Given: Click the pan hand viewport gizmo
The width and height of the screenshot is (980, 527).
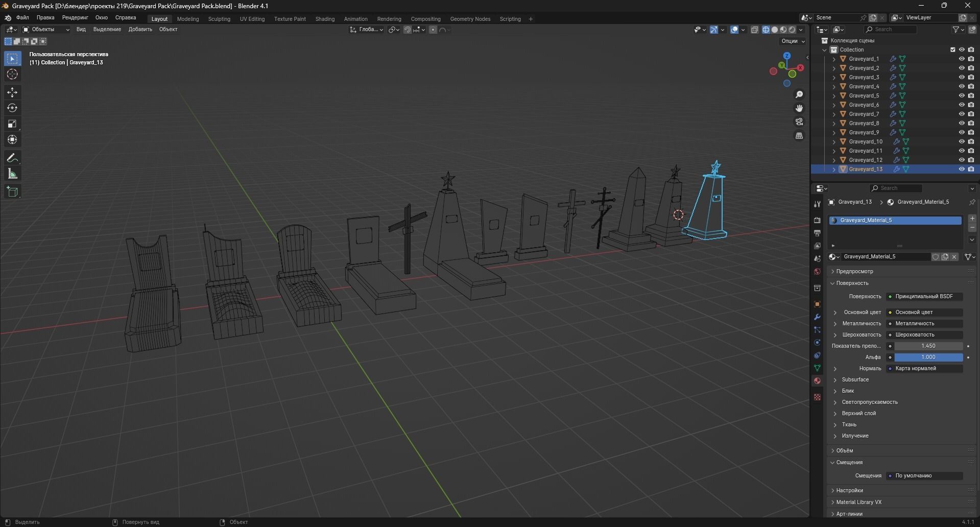Looking at the screenshot, I should pyautogui.click(x=799, y=108).
